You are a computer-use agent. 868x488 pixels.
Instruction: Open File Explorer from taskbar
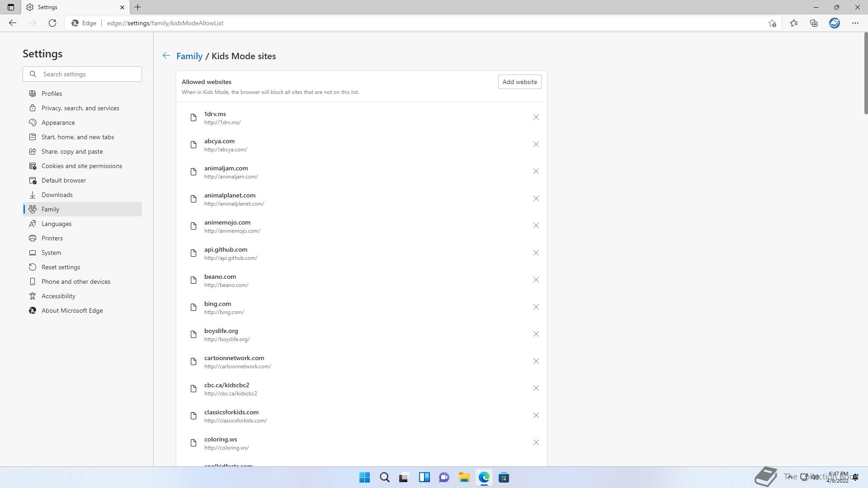coord(464,478)
